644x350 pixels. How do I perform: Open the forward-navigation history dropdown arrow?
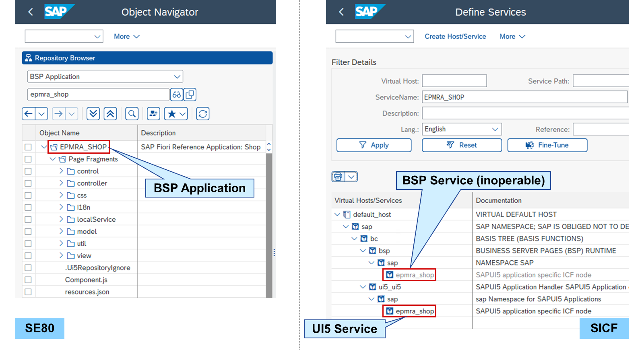point(72,114)
